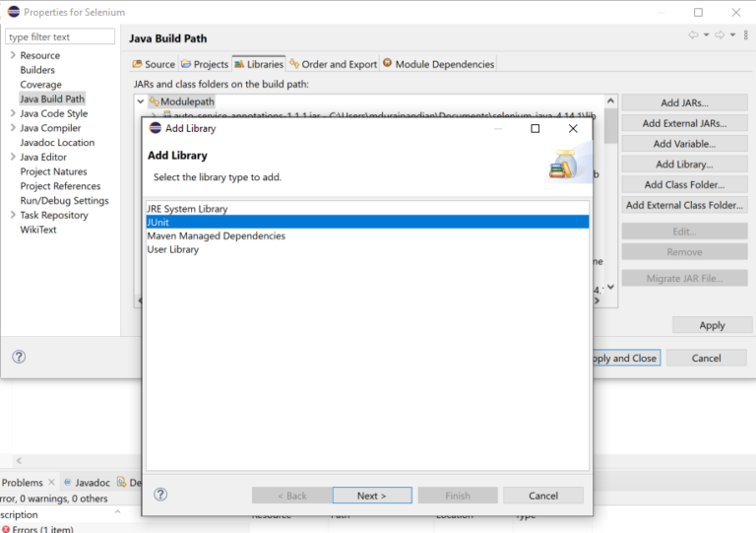This screenshot has width=756, height=533.
Task: Close the Add Library dialog window
Action: (x=573, y=128)
